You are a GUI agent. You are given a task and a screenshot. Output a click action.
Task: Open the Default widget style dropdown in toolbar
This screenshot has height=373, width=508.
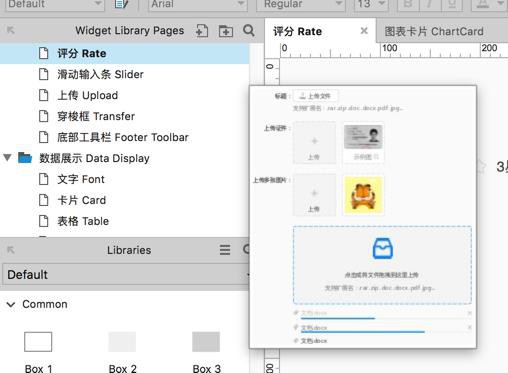point(54,4)
